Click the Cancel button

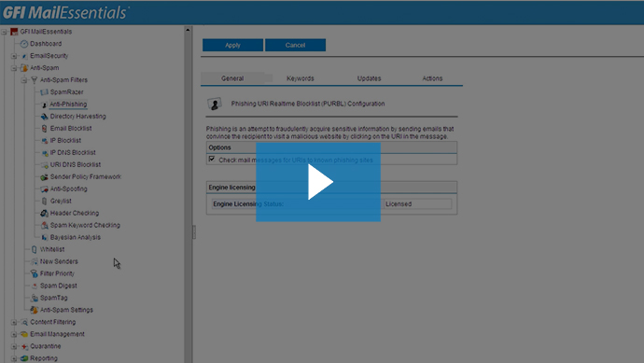point(295,45)
